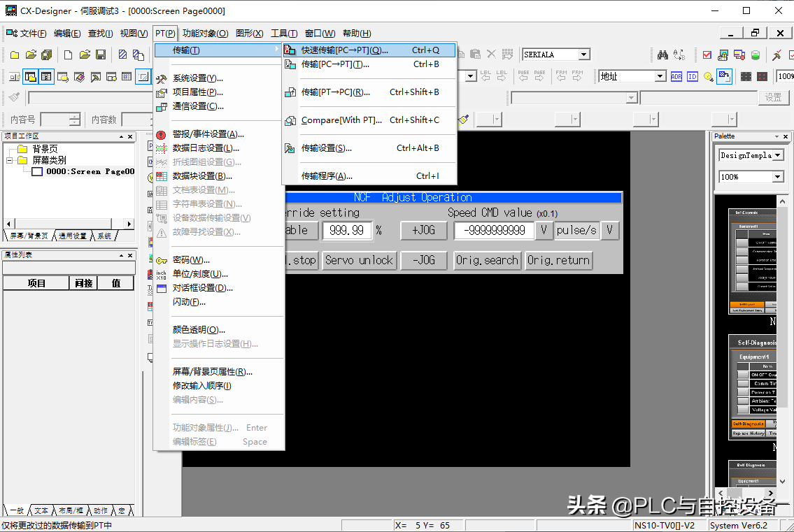Click the green cylinder icon in toolbar

coord(756,55)
